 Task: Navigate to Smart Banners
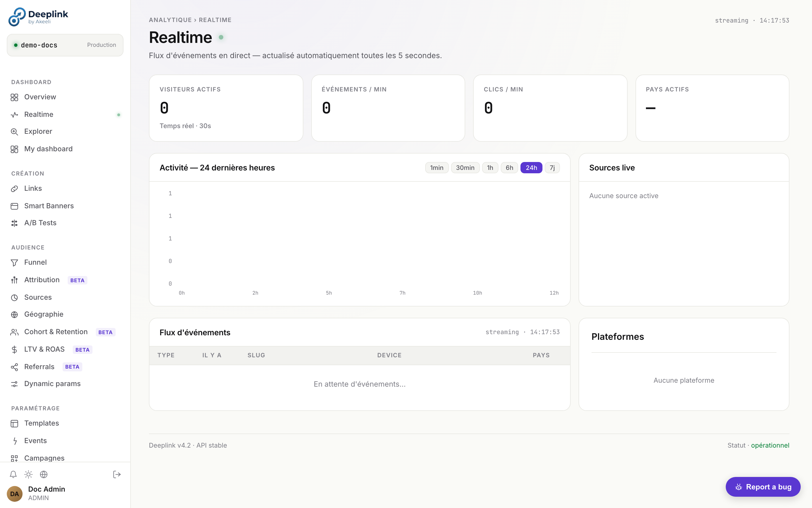(x=65, y=206)
